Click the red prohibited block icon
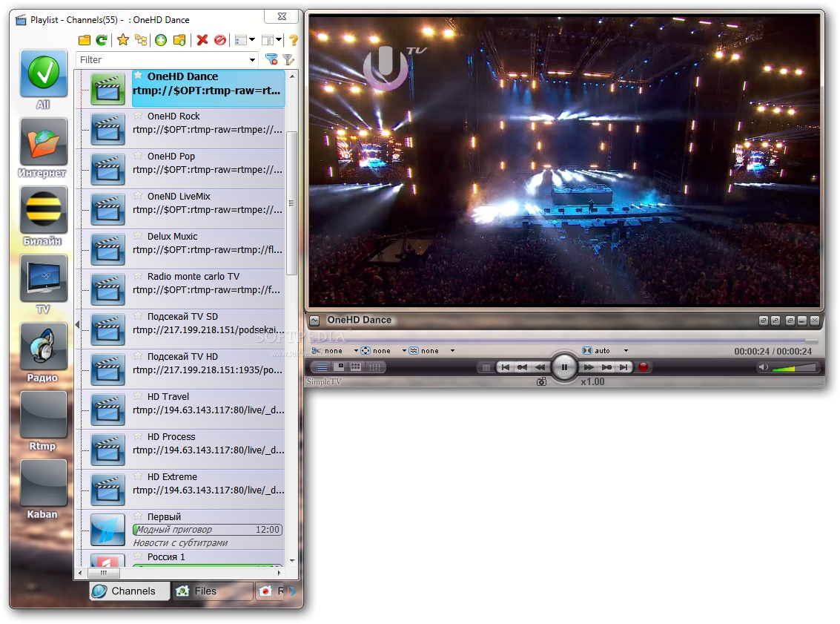 pyautogui.click(x=219, y=40)
